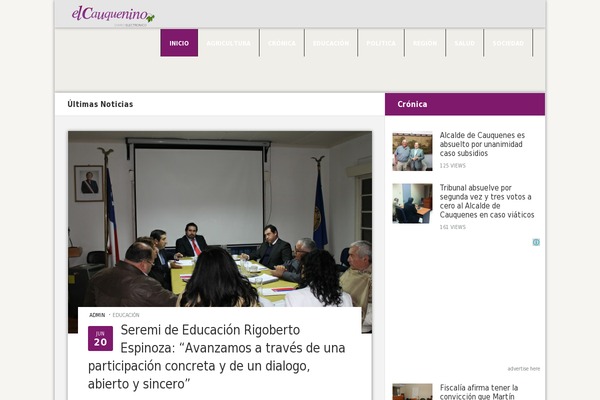
Task: Open the AGRICULTURA menu section
Action: click(228, 43)
